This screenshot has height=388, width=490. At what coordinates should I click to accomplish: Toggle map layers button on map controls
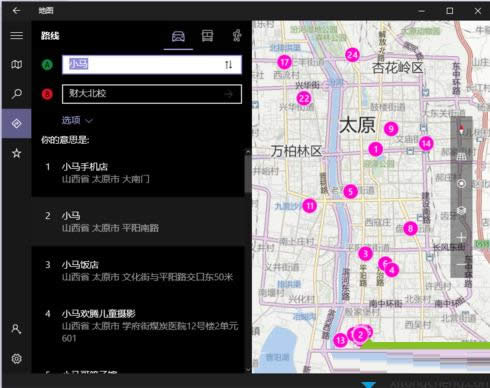click(x=461, y=211)
